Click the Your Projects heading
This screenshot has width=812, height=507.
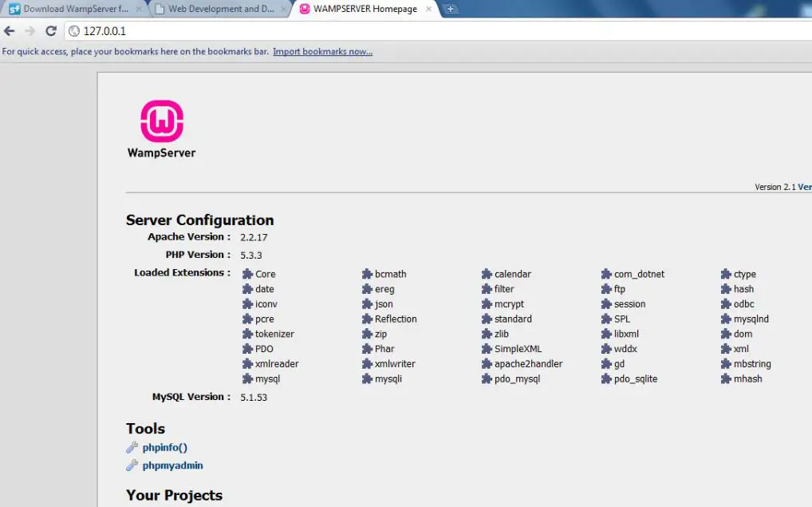pyautogui.click(x=174, y=495)
